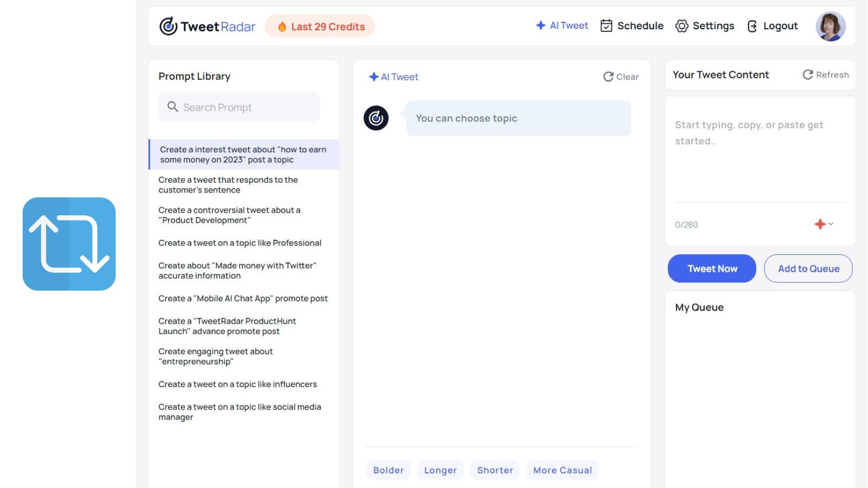Click the user profile avatar

[x=830, y=26]
